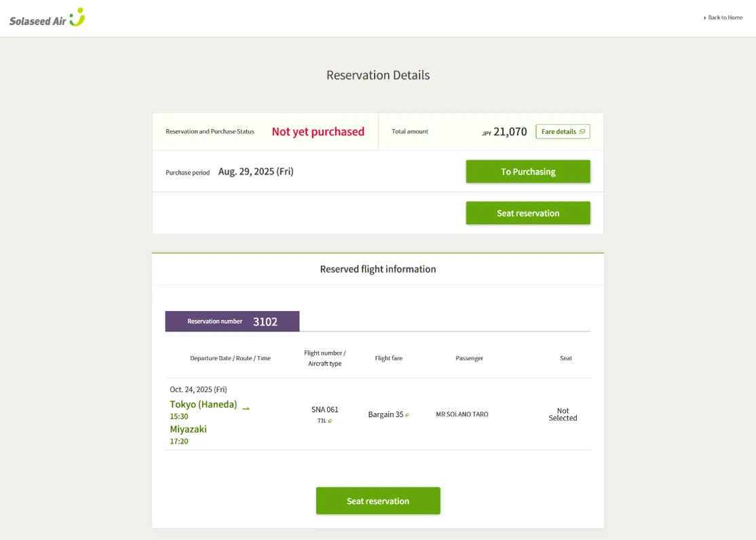Open 73L aircraft type details
This screenshot has height=540, width=756.
pos(322,421)
